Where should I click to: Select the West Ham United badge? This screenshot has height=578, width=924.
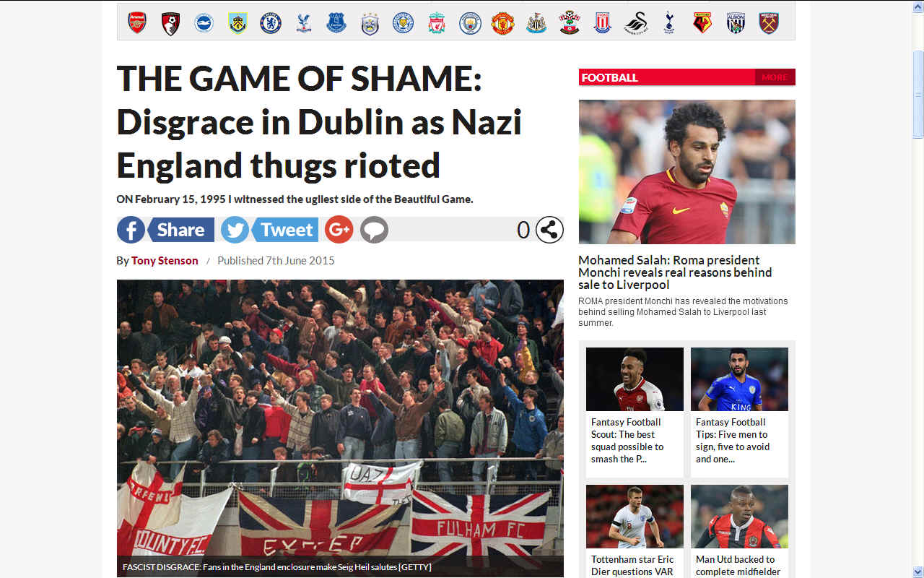(769, 23)
